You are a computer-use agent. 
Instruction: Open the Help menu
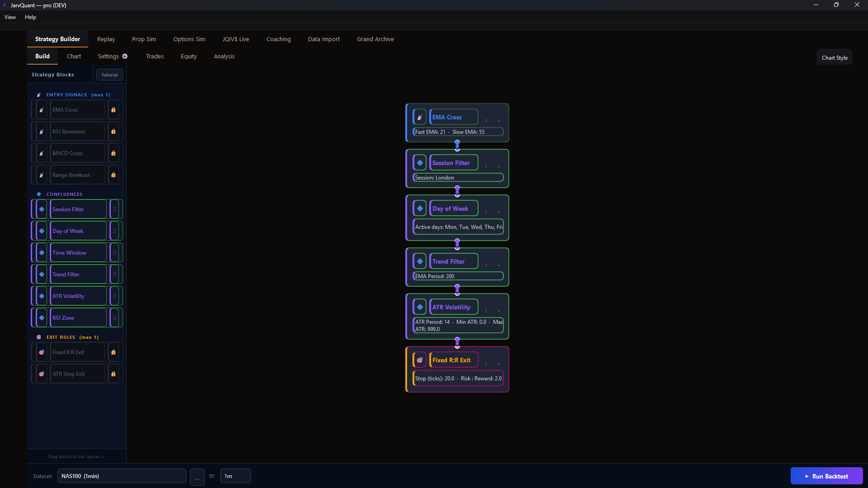30,17
